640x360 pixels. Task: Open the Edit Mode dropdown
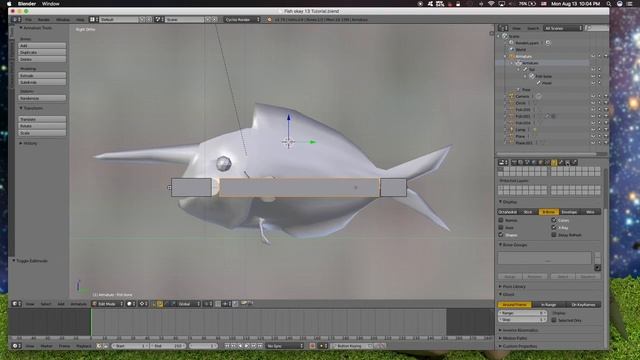(108, 304)
